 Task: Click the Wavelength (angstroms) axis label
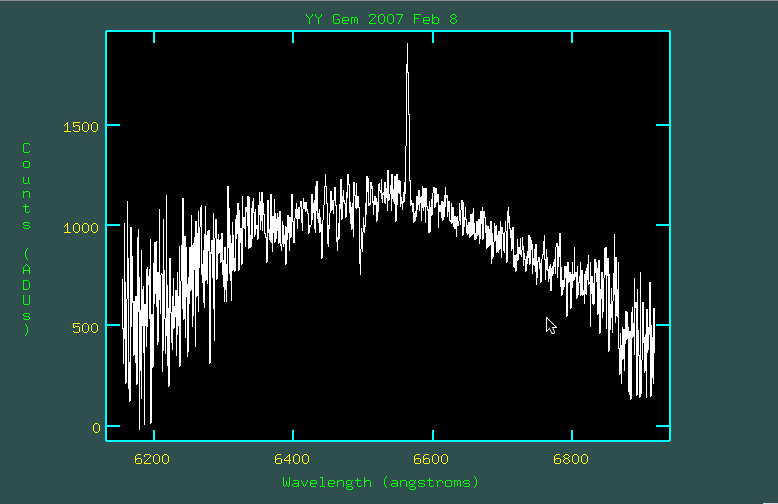(381, 482)
